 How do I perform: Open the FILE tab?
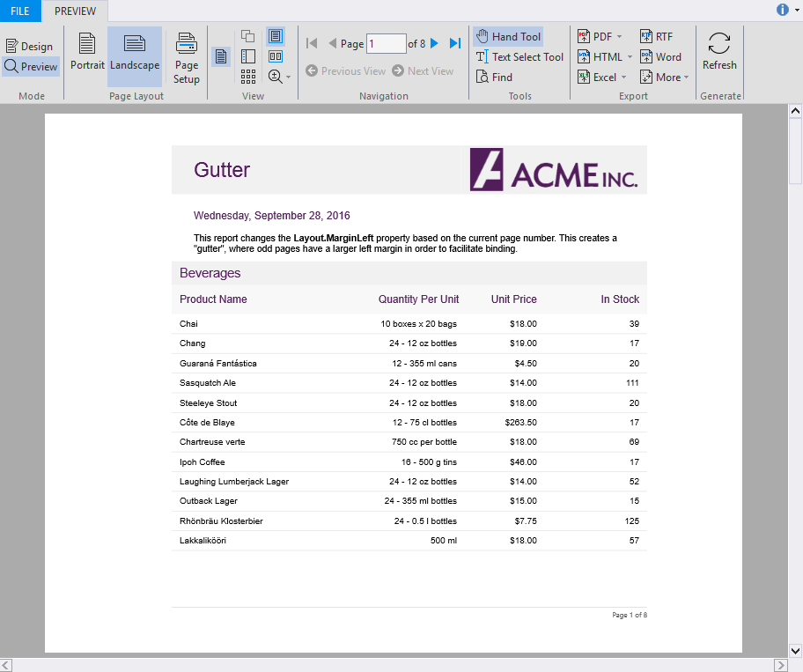(x=20, y=11)
